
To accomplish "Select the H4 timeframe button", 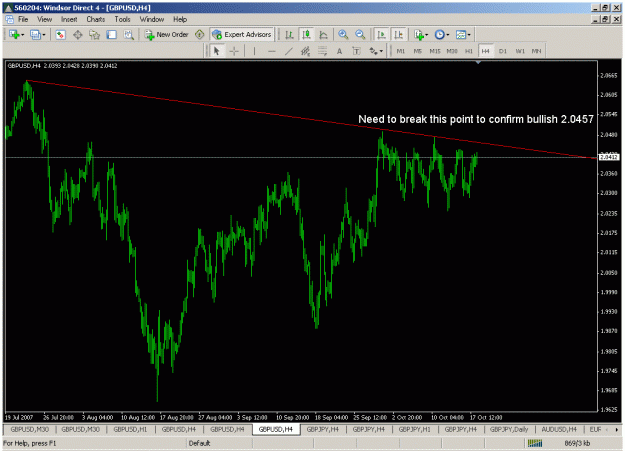I will point(485,51).
